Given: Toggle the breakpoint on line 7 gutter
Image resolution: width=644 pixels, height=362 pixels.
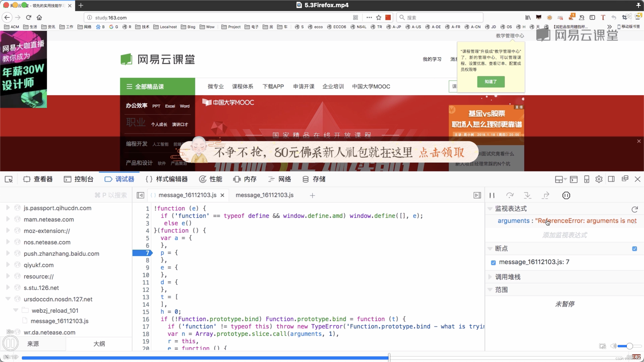Looking at the screenshot, I should [x=142, y=253].
